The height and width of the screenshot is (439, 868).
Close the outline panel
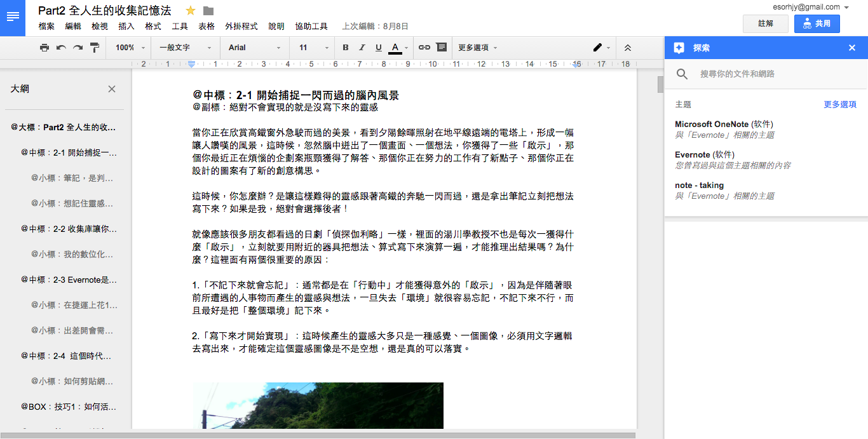click(x=112, y=89)
